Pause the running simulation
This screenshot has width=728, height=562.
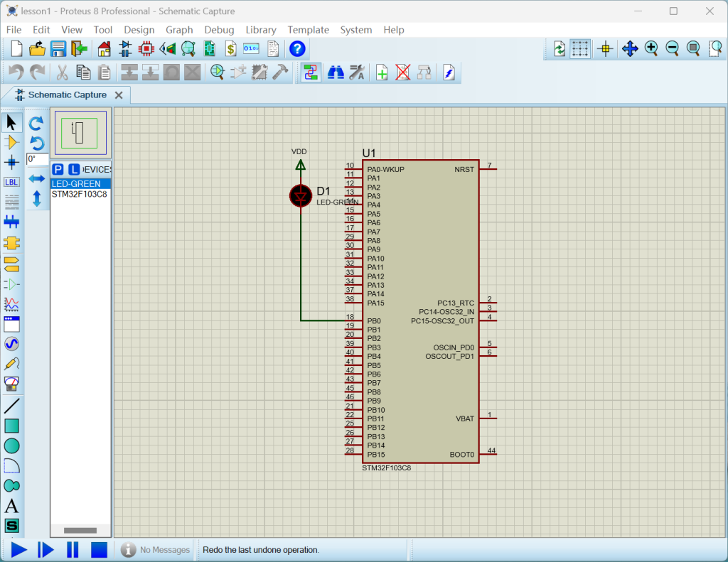point(72,549)
